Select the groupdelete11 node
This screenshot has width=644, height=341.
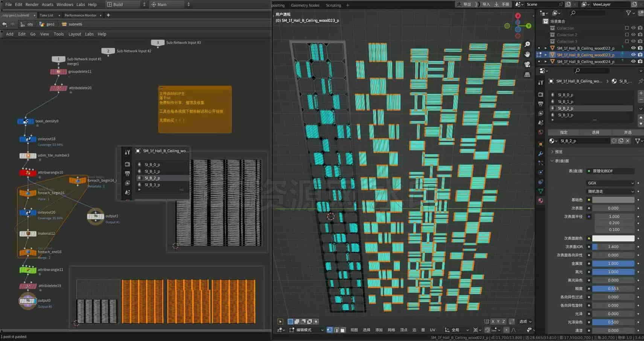pos(58,72)
